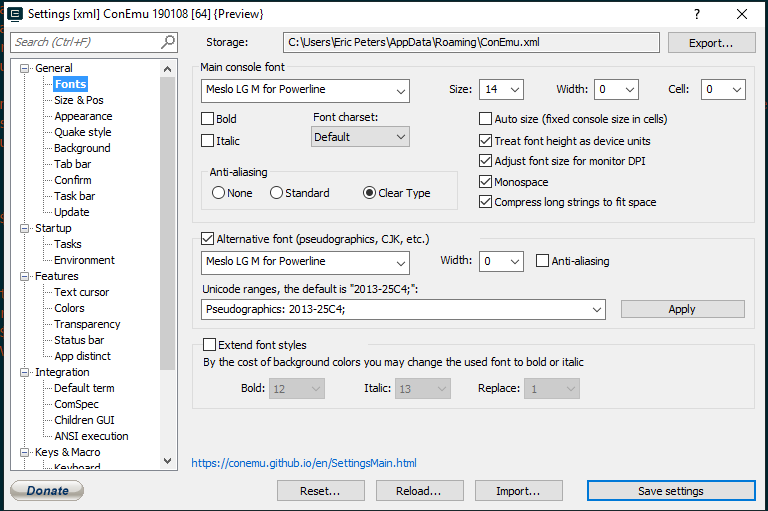Click the Reload... button
The image size is (768, 511).
[419, 490]
